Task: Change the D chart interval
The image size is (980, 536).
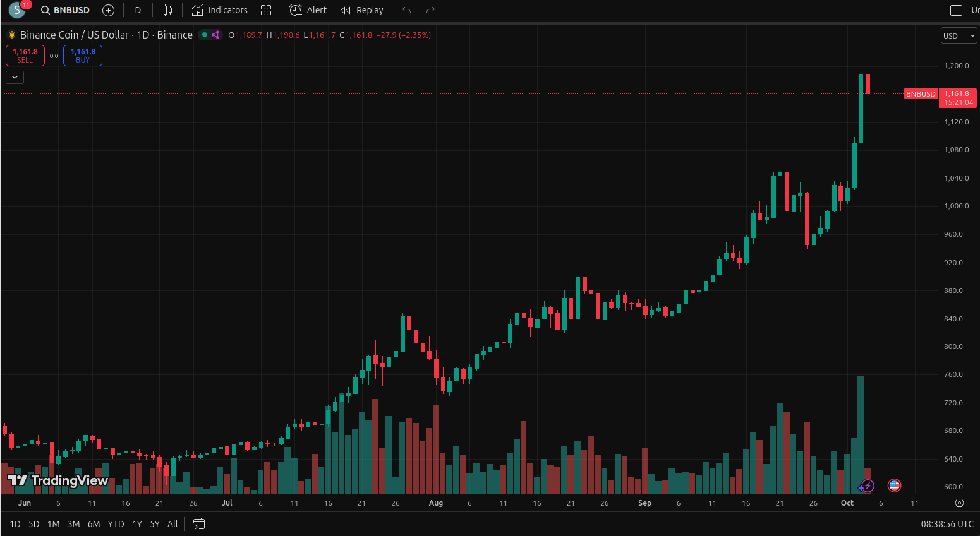Action: [138, 10]
